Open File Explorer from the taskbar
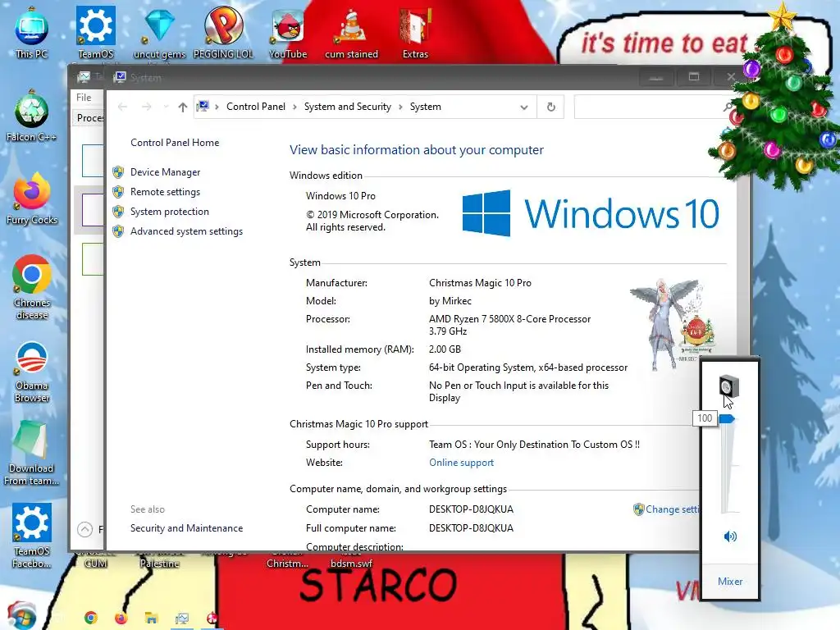The height and width of the screenshot is (630, 840). [151, 618]
